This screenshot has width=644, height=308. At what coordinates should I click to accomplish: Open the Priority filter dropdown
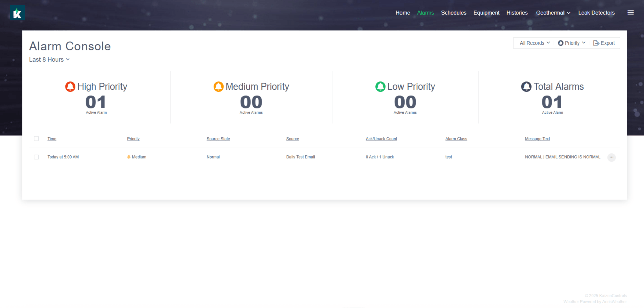pos(572,43)
